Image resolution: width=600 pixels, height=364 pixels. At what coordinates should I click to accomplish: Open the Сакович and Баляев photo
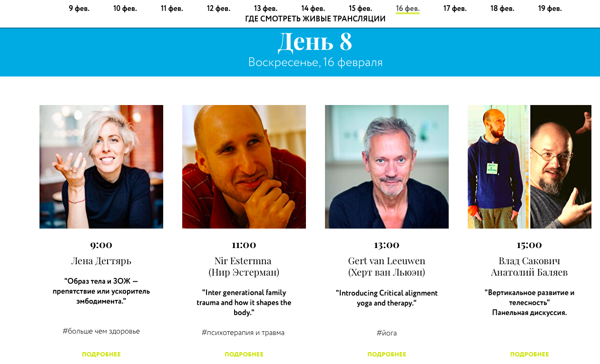530,167
